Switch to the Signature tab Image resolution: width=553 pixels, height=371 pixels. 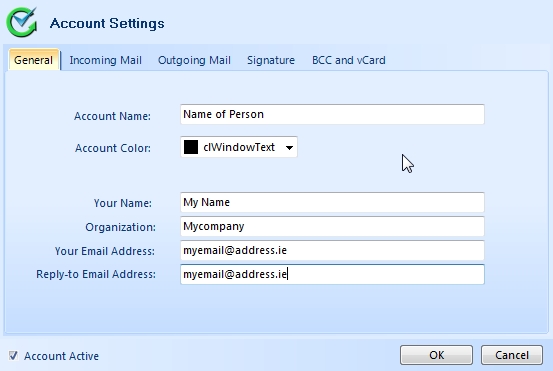[271, 60]
